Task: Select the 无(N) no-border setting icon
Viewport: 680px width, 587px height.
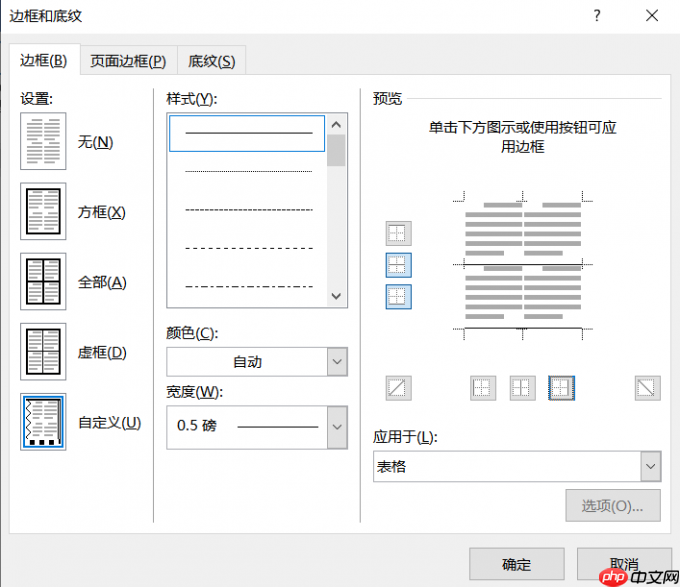Action: [x=43, y=141]
